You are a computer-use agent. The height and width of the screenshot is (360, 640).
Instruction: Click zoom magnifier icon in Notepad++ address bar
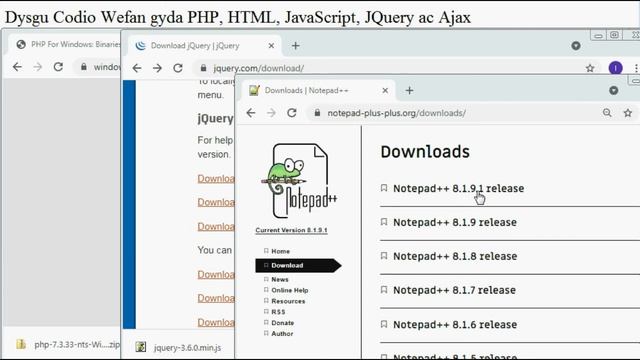tap(607, 113)
